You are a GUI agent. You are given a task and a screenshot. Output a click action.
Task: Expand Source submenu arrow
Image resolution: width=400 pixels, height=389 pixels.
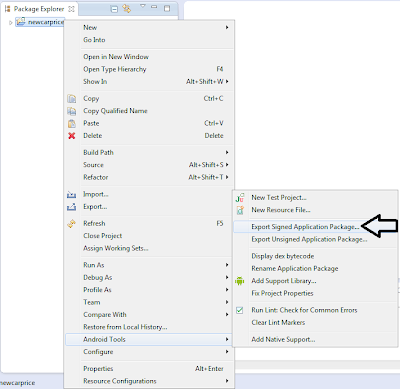tap(227, 165)
